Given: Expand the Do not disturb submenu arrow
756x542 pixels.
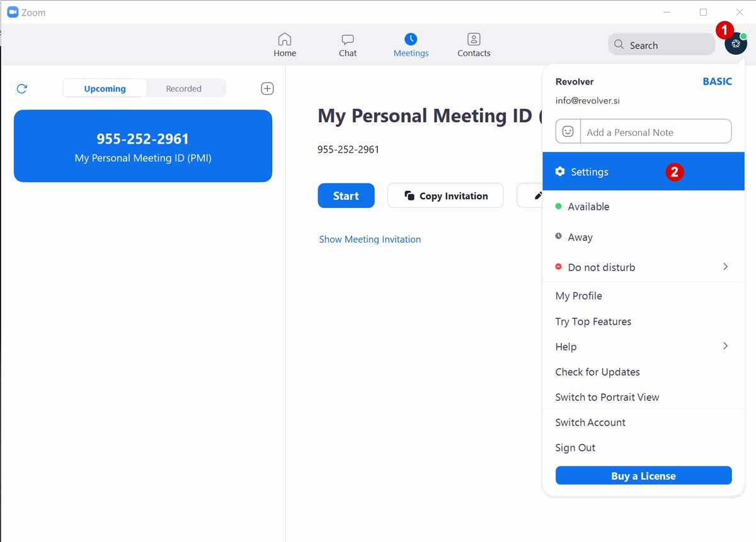Looking at the screenshot, I should (725, 267).
